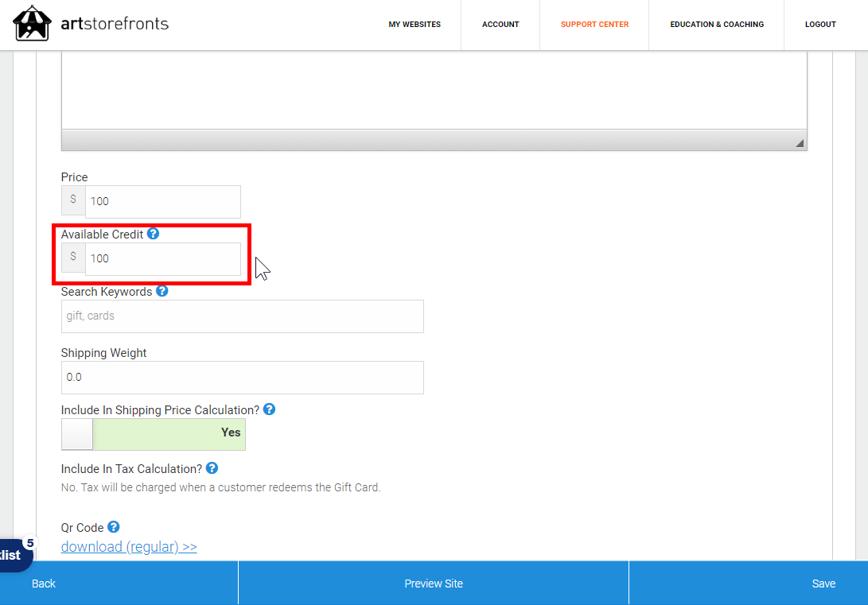Focus the Price input field
Screen dimensions: 868x605
coord(162,201)
